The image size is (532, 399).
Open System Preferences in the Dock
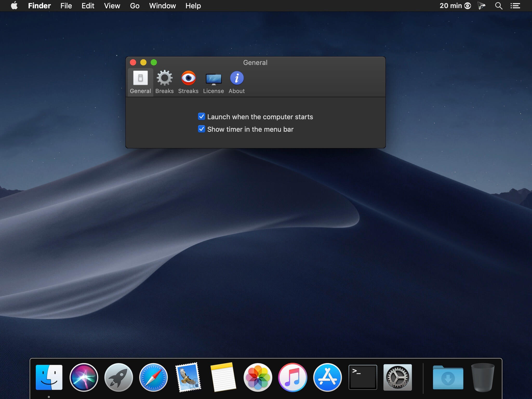(397, 377)
